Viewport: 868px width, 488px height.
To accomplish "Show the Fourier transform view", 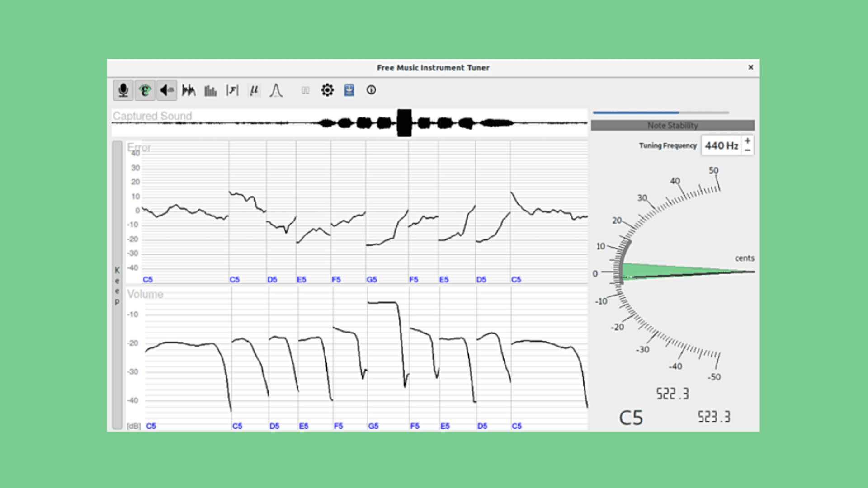I will click(232, 90).
